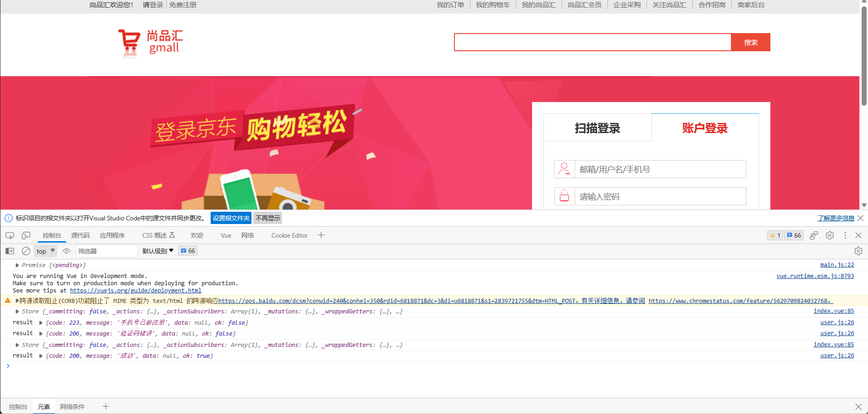Expand the first Store object log

click(x=17, y=312)
